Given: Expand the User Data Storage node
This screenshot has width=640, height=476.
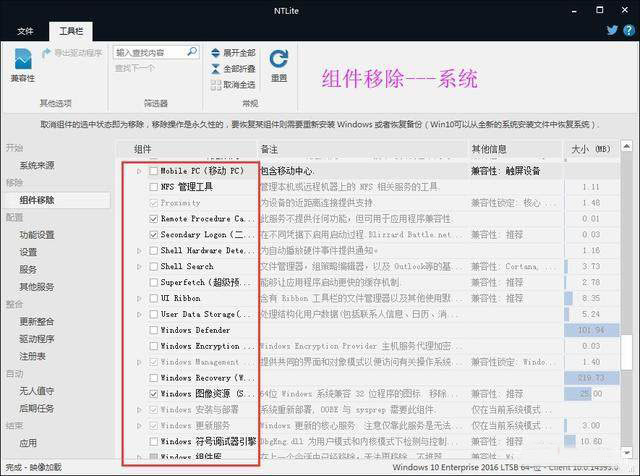Looking at the screenshot, I should pos(139,314).
